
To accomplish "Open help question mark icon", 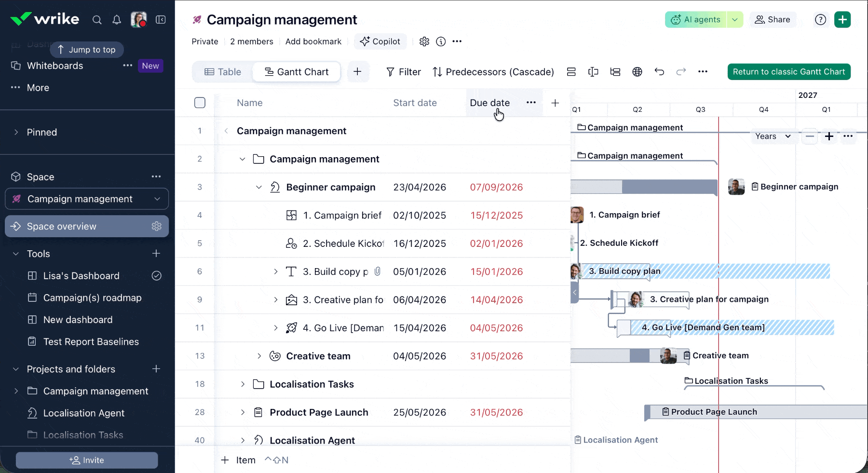I will (820, 20).
